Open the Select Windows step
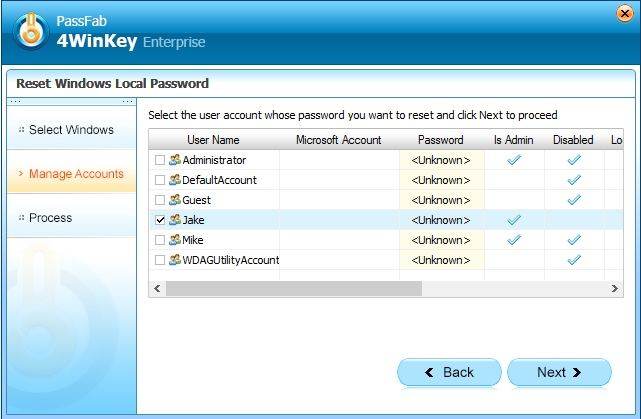Image resolution: width=641 pixels, height=419 pixels. [70, 130]
